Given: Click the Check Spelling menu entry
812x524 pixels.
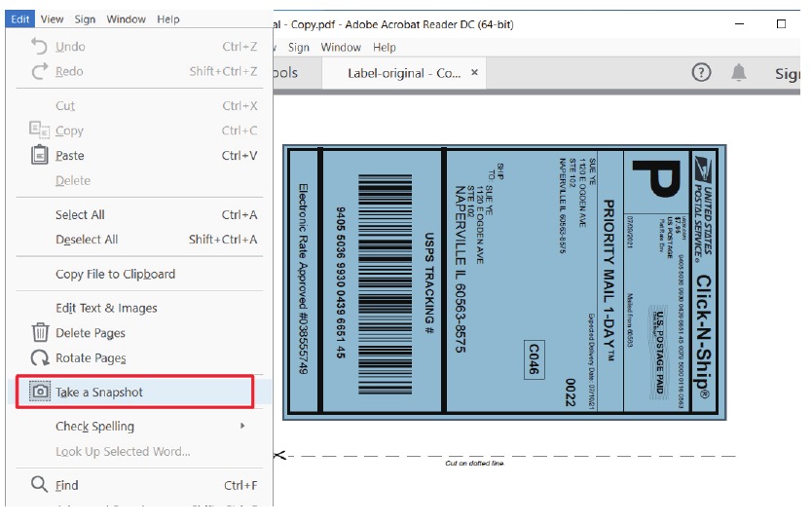Looking at the screenshot, I should coord(140,426).
